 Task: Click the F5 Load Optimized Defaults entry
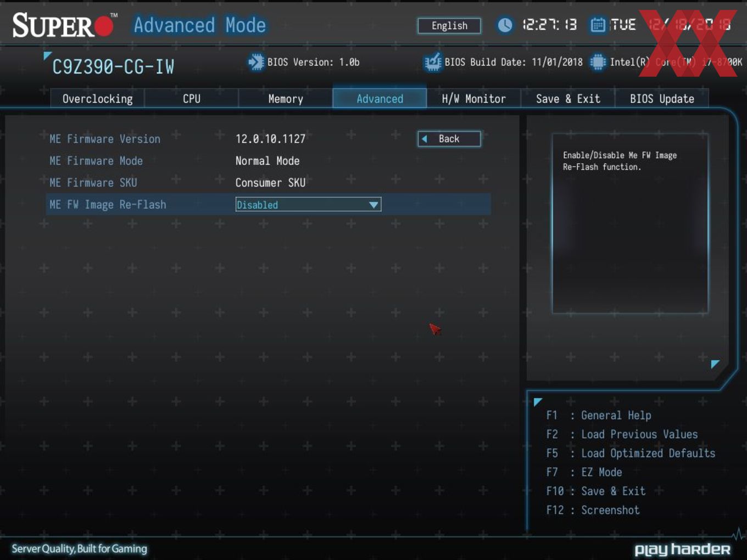point(631,453)
